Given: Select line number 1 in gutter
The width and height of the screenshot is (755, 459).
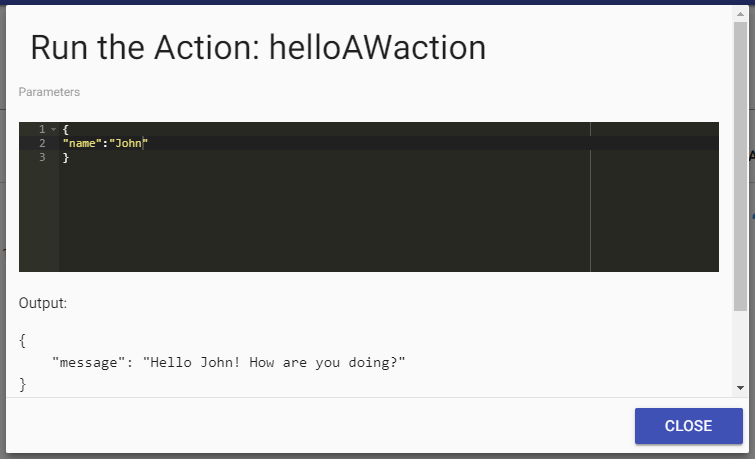Looking at the screenshot, I should [42, 130].
